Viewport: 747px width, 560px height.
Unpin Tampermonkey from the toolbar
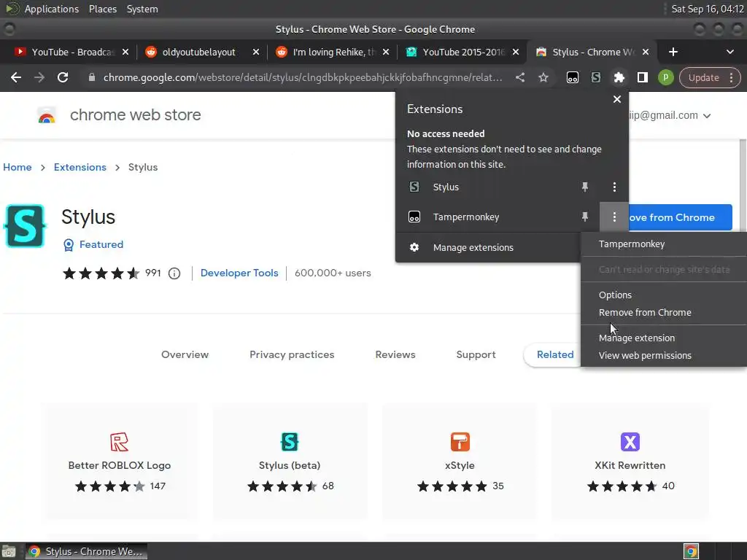(x=584, y=217)
